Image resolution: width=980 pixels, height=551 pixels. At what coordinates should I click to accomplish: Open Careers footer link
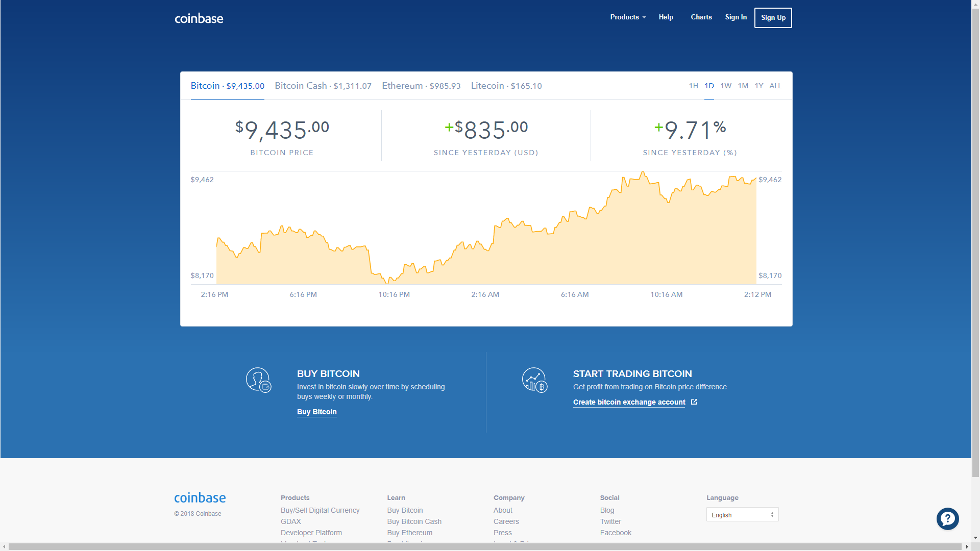point(506,521)
